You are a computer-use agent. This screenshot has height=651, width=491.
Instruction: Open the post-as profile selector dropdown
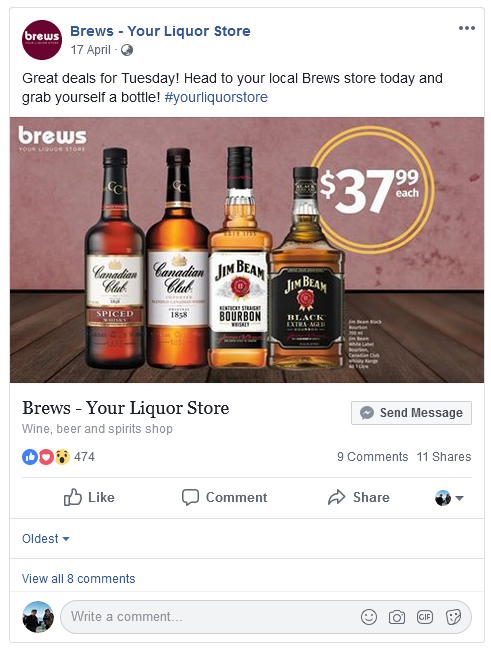[x=449, y=498]
